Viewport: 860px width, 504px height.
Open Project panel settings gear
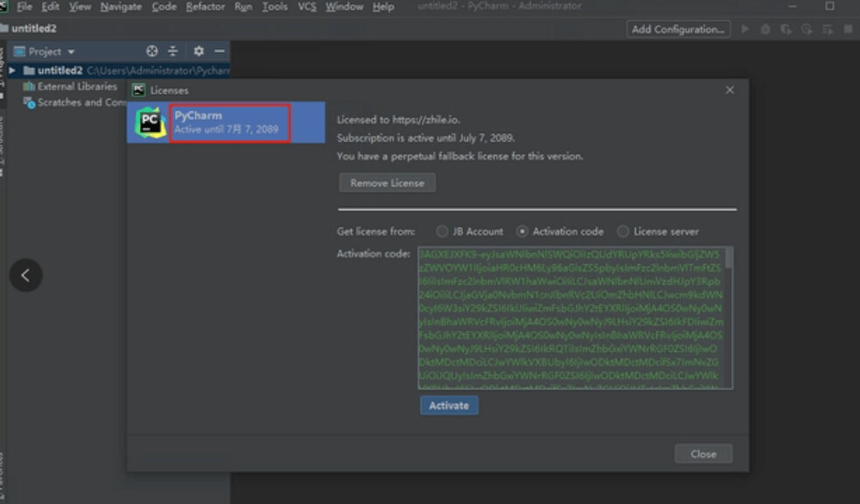coord(199,51)
